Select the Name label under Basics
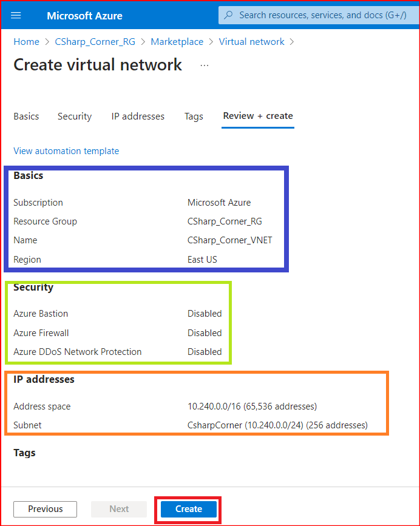The height and width of the screenshot is (526, 420). pos(25,240)
